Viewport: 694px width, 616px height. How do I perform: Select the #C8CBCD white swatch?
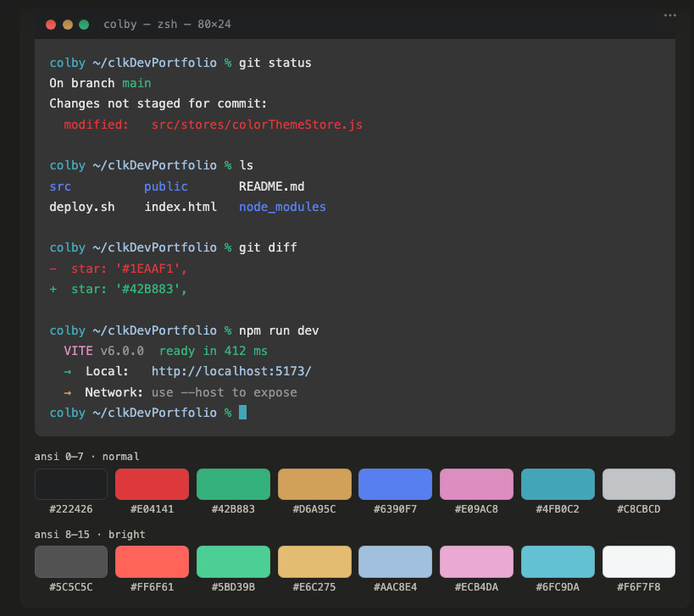[x=639, y=484]
